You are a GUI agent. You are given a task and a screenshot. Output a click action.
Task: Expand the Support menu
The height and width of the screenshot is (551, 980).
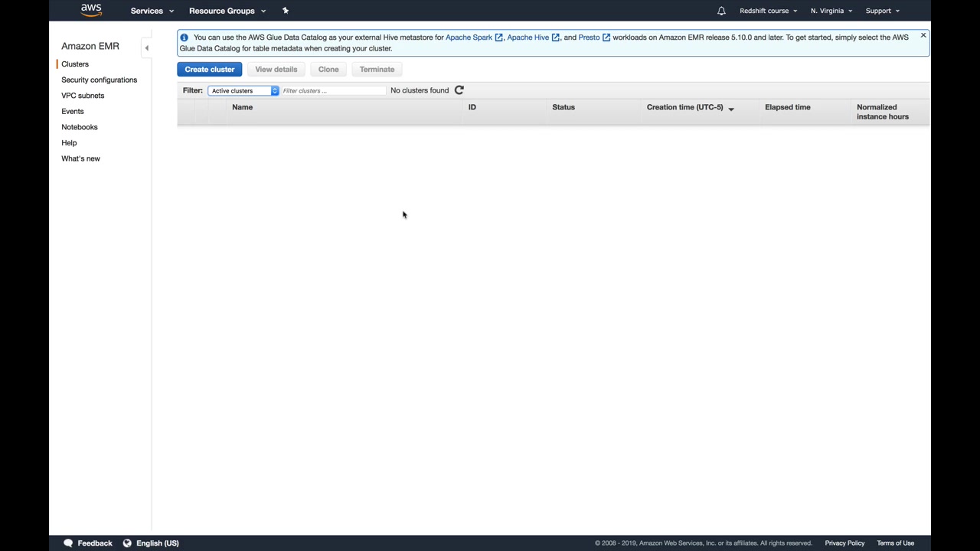pyautogui.click(x=883, y=11)
